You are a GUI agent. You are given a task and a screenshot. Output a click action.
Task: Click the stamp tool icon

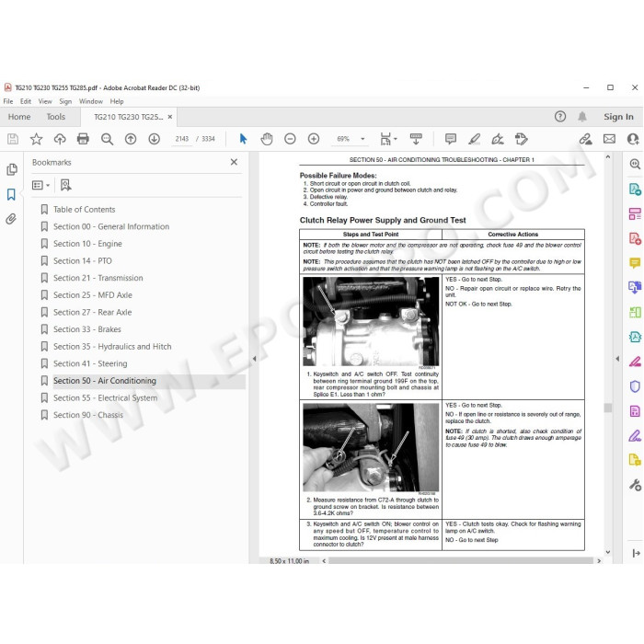[522, 139]
